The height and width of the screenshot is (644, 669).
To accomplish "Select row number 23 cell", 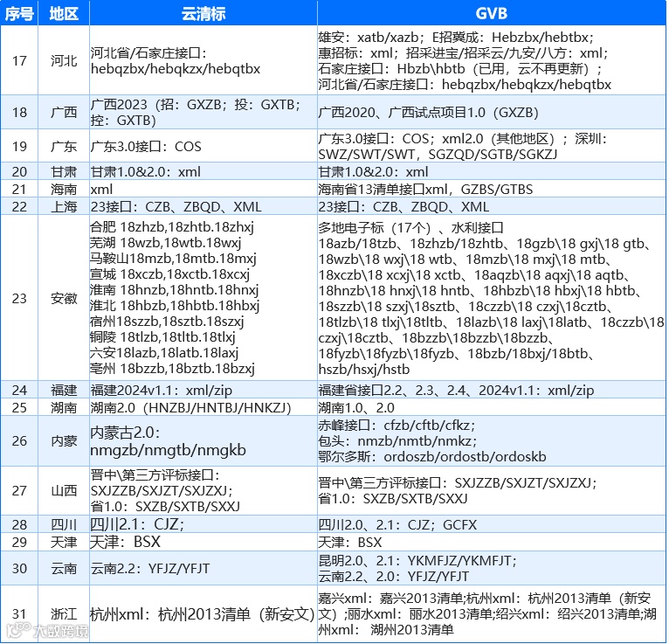I will click(19, 298).
